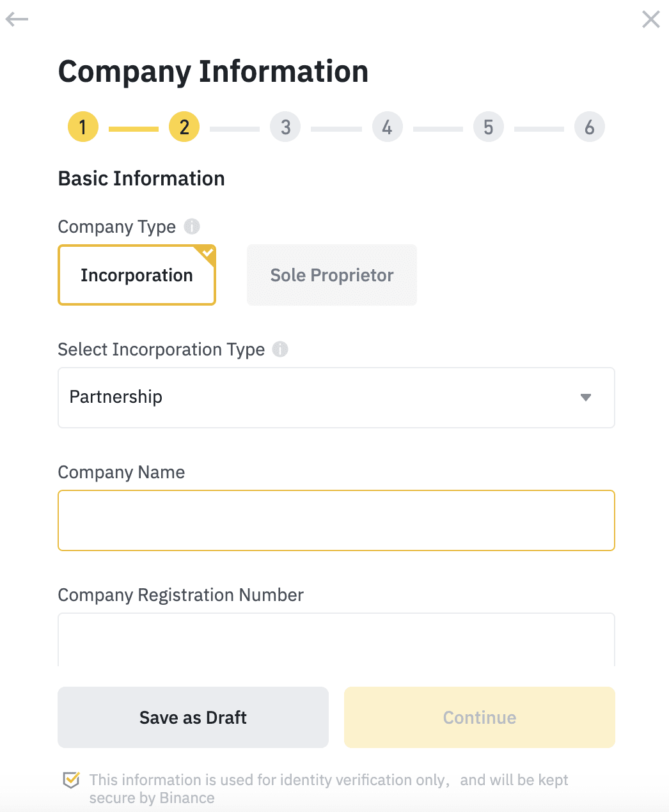Expand the Partnership incorporation type dropdown
This screenshot has width=669, height=812.
point(336,398)
